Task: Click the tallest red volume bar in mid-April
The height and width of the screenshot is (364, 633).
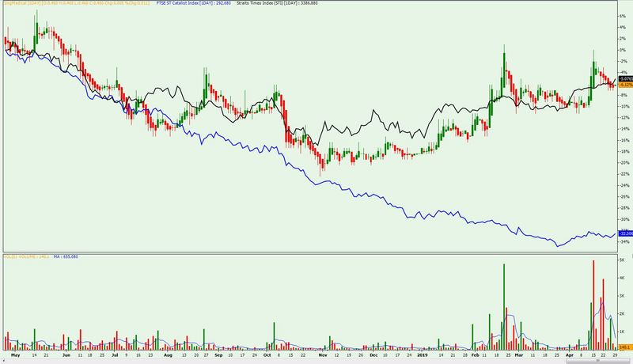Action: point(593,305)
